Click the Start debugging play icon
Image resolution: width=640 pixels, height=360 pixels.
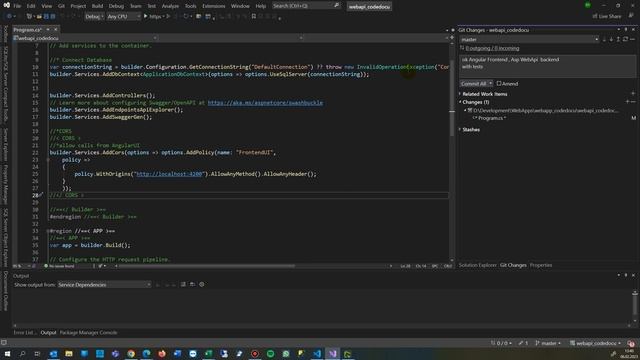click(145, 16)
